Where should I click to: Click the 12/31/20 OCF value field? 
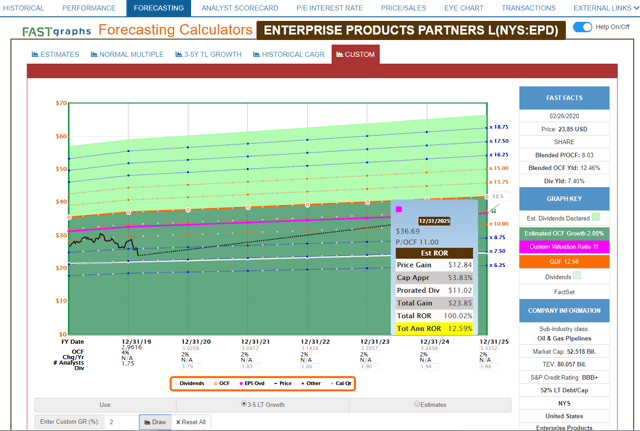pos(190,348)
